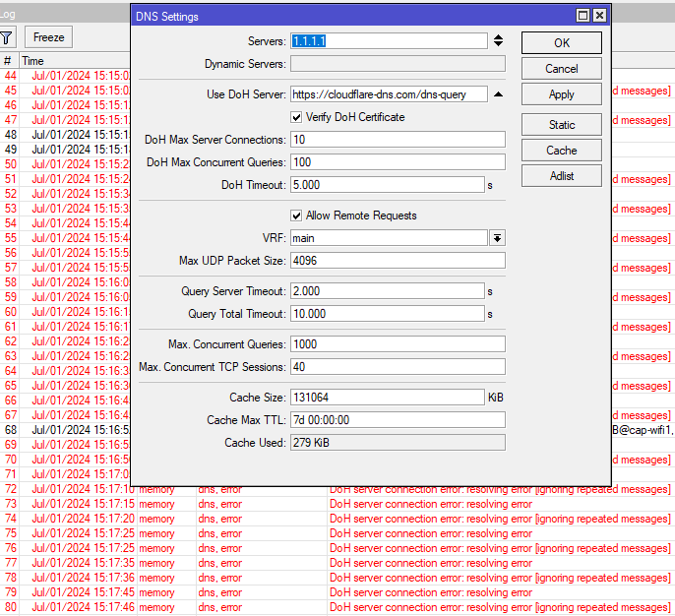Click the Time column header in Log
This screenshot has width=675, height=616.
pos(76,61)
